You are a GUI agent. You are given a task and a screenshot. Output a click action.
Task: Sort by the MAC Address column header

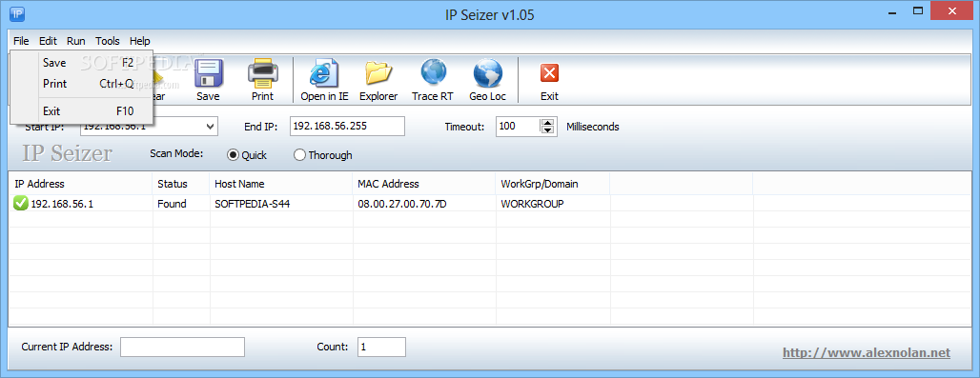click(x=424, y=184)
